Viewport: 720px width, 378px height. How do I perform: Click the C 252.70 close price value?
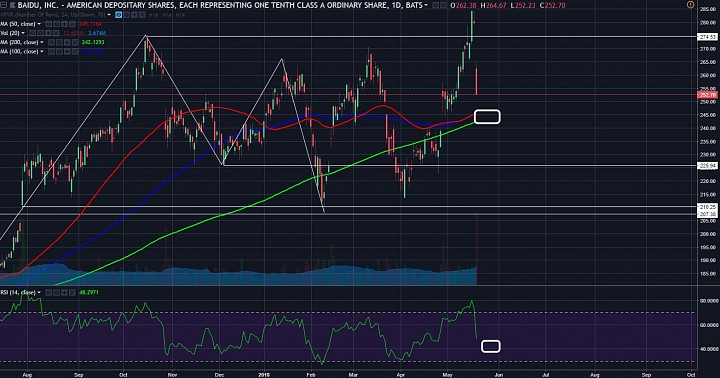[552, 6]
